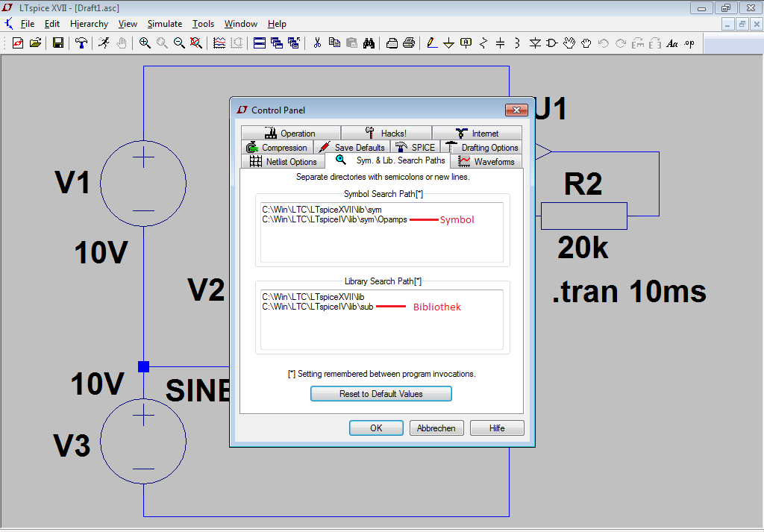This screenshot has width=764, height=532.
Task: Switch to the Waveforms tab
Action: 486,161
